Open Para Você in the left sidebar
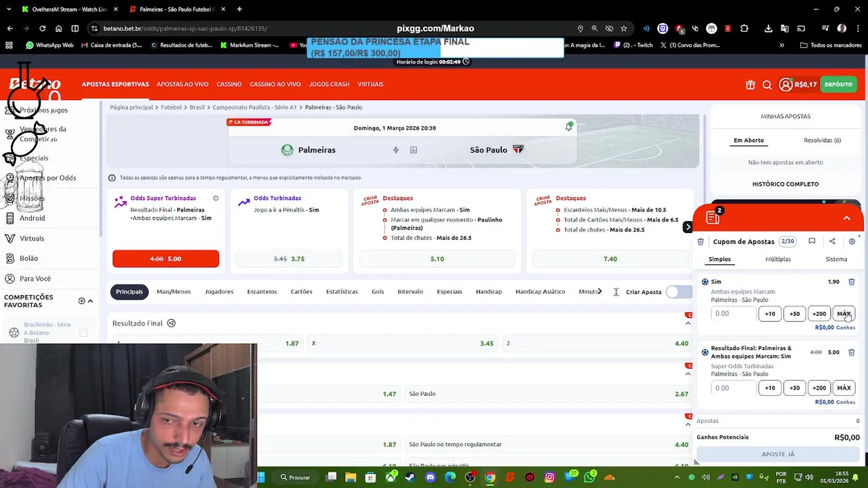Image resolution: width=868 pixels, height=488 pixels. coord(35,279)
